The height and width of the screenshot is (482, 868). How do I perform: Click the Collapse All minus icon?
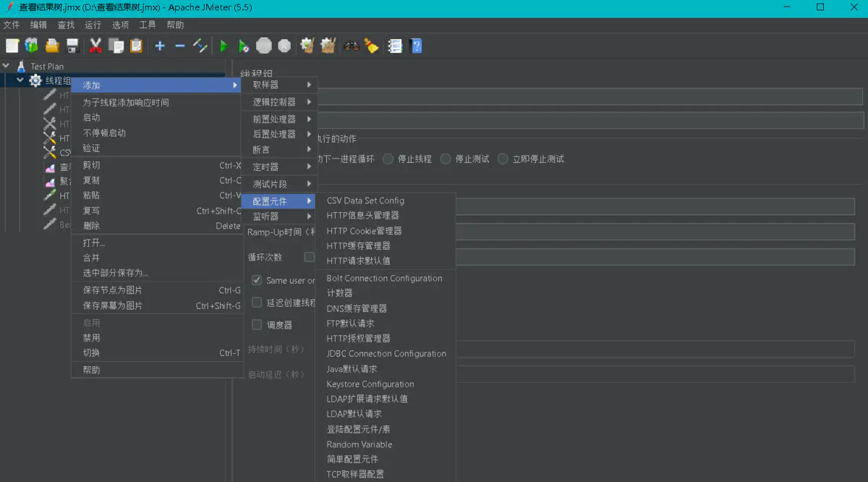(x=180, y=46)
